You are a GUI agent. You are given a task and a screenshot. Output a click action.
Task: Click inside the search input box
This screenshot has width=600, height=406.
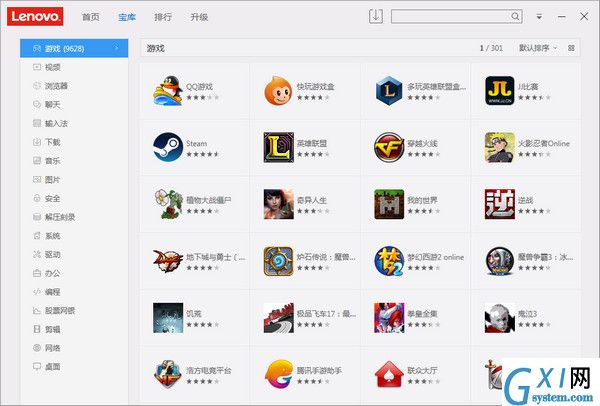tap(451, 16)
